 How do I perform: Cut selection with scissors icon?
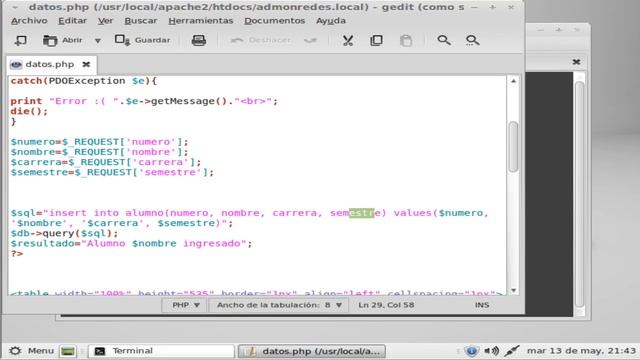pos(348,40)
